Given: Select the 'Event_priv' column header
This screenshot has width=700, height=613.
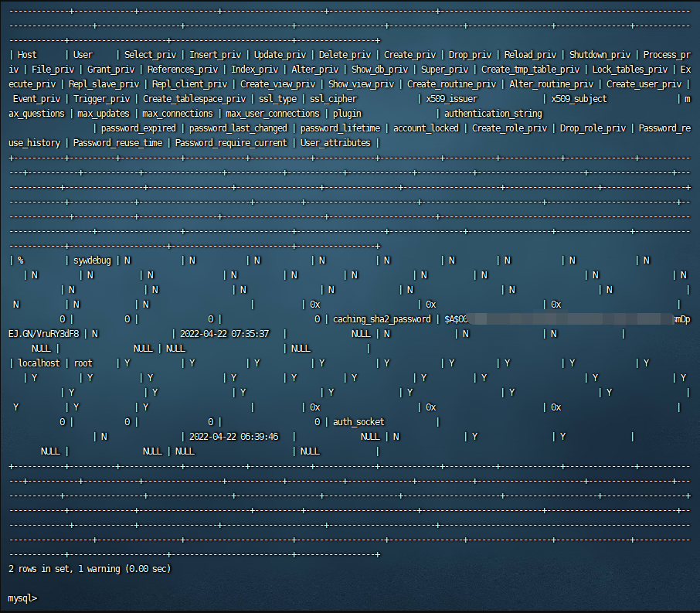Looking at the screenshot, I should pyautogui.click(x=36, y=99).
